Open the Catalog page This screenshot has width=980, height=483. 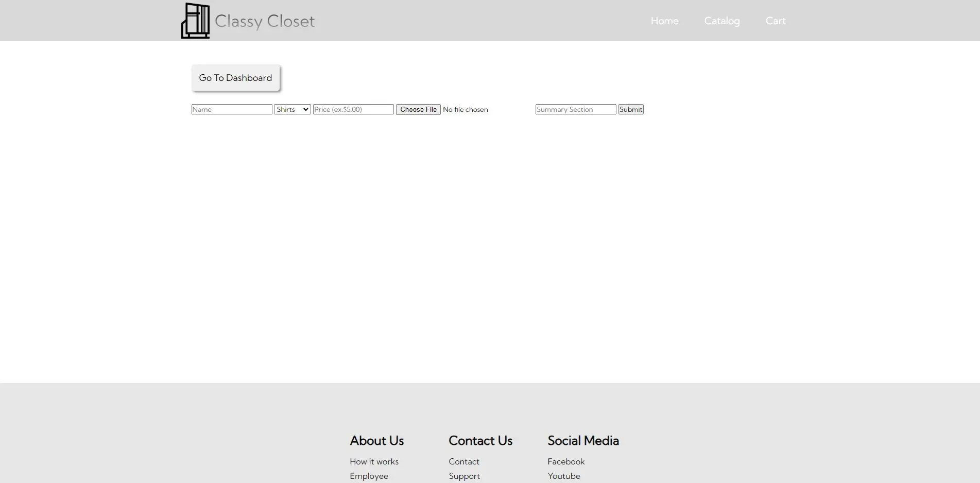pyautogui.click(x=721, y=21)
